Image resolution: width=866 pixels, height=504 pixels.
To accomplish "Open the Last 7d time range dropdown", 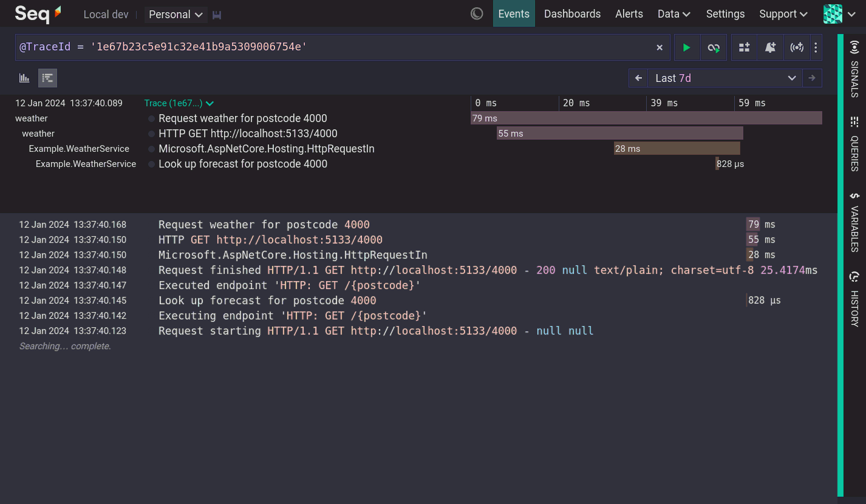I will pyautogui.click(x=725, y=78).
